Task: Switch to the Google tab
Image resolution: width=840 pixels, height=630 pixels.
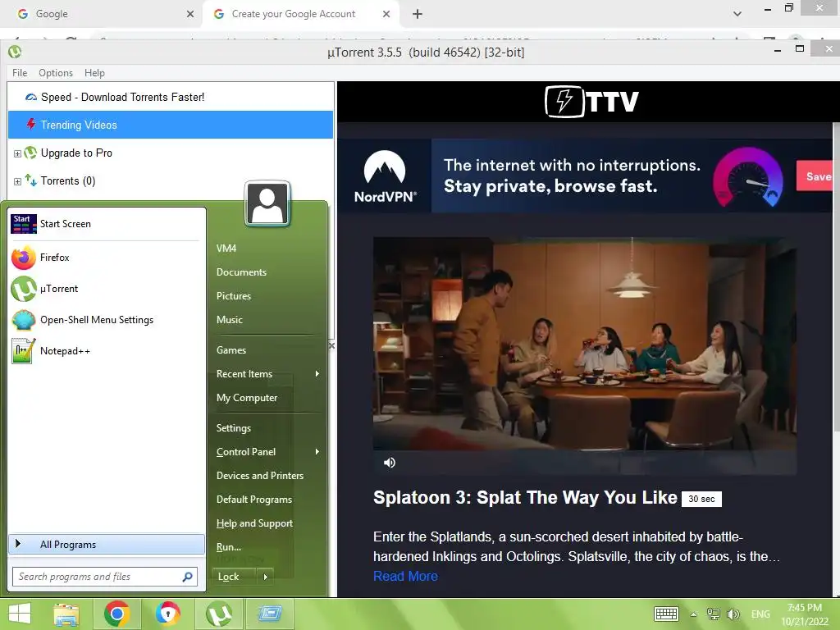Action: pos(102,14)
